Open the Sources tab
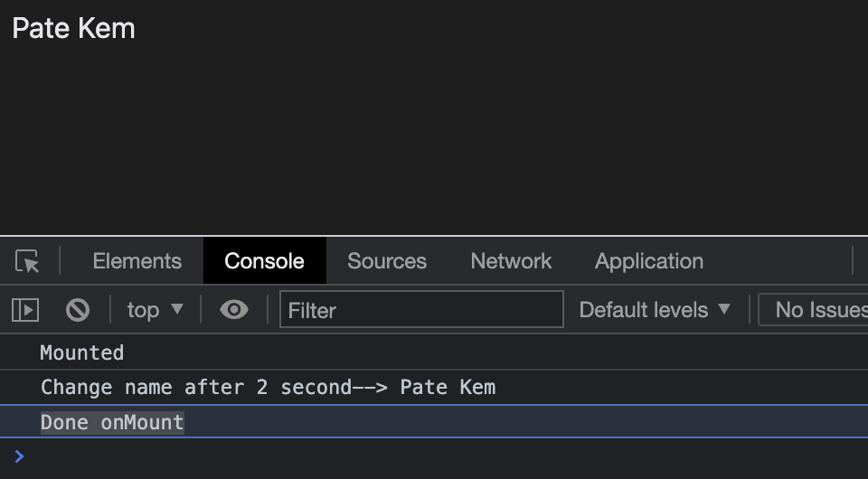This screenshot has height=479, width=868. coord(387,261)
